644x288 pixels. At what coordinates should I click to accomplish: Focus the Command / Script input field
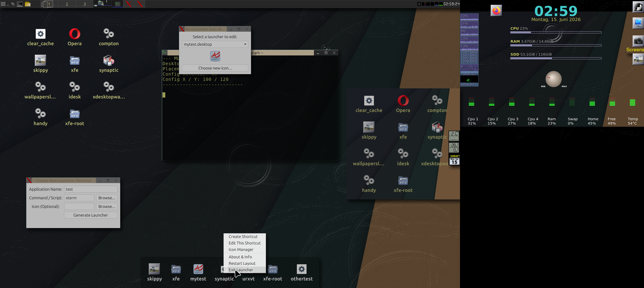[x=79, y=198]
